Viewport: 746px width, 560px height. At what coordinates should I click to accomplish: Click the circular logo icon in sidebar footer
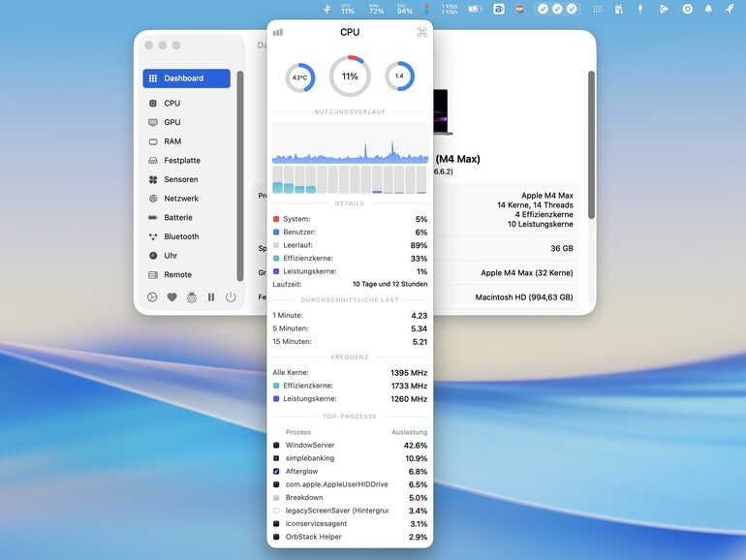(x=152, y=297)
